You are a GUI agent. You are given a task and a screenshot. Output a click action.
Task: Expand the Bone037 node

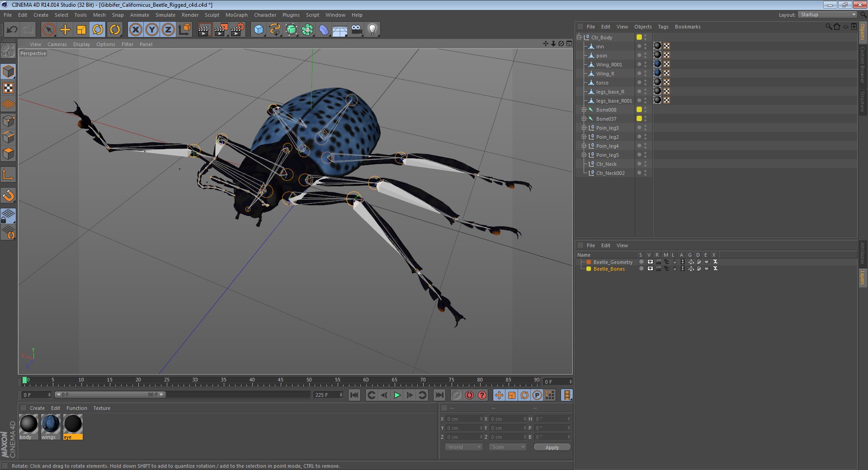(x=584, y=119)
